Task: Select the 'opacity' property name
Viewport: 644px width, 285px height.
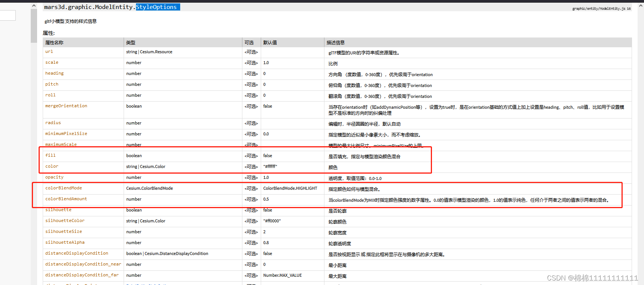Action: click(54, 177)
